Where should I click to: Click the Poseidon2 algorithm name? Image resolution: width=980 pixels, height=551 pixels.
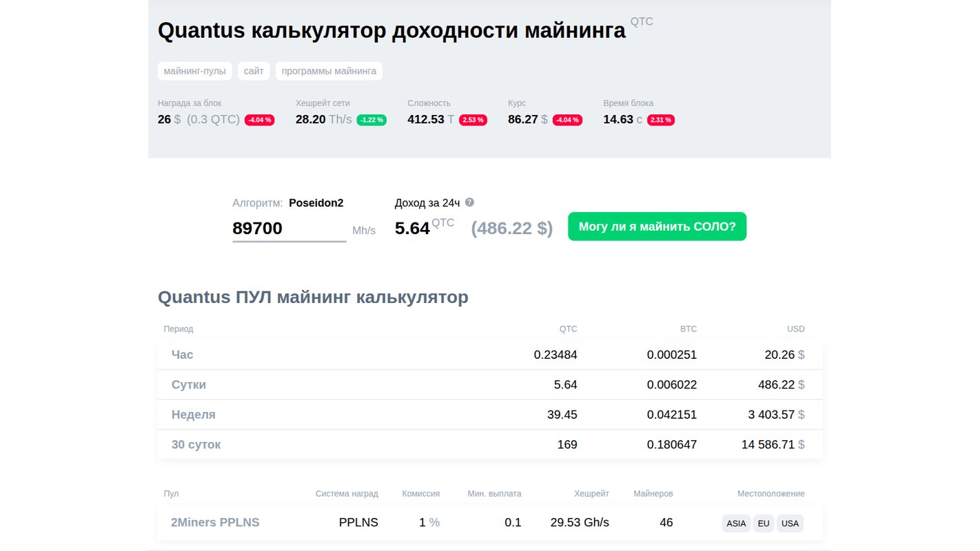click(316, 203)
